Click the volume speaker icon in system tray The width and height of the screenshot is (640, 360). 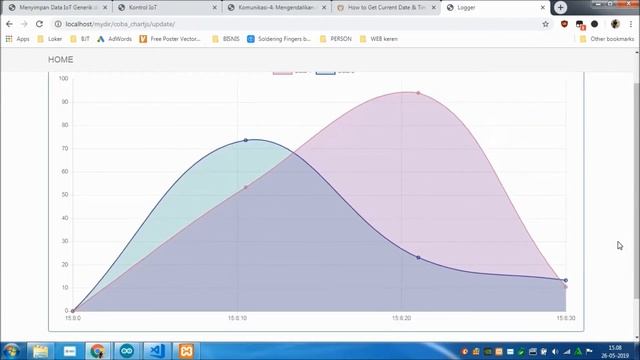click(555, 351)
